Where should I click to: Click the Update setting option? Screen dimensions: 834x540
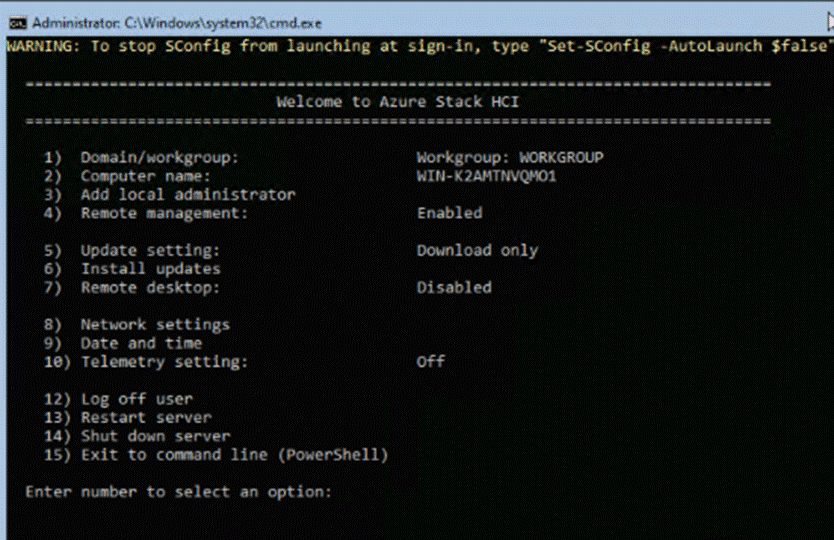[x=149, y=250]
